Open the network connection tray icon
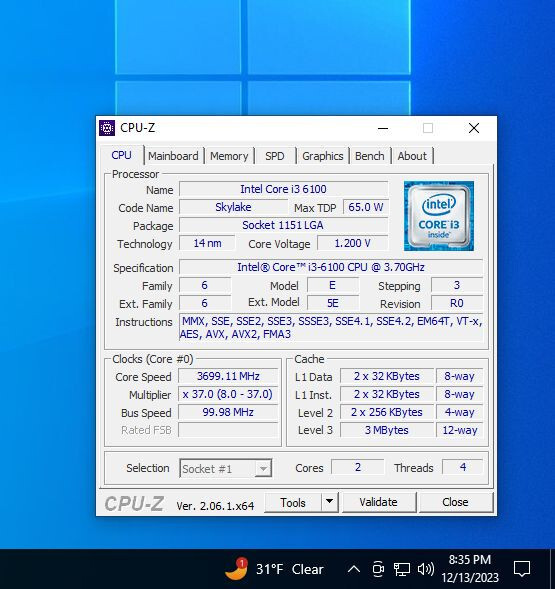The width and height of the screenshot is (555, 589). tap(401, 569)
